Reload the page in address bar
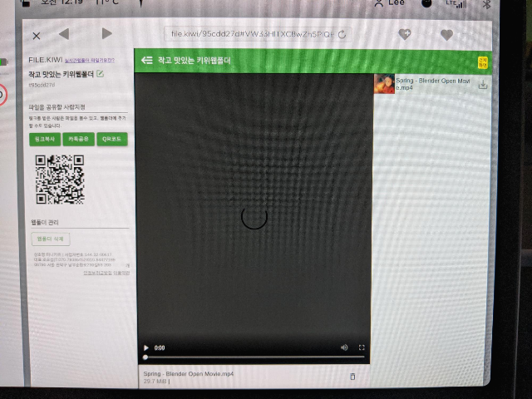The height and width of the screenshot is (399, 532). click(x=342, y=34)
